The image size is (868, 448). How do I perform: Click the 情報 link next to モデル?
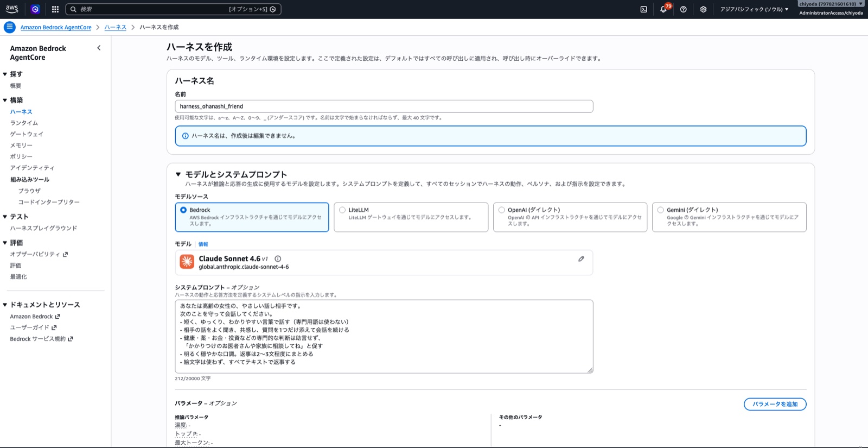pyautogui.click(x=203, y=244)
